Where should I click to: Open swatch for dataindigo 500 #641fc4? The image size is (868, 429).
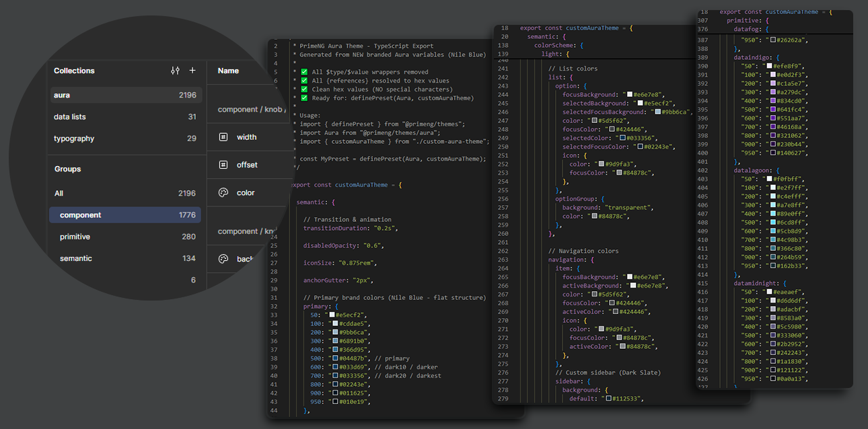coord(774,110)
